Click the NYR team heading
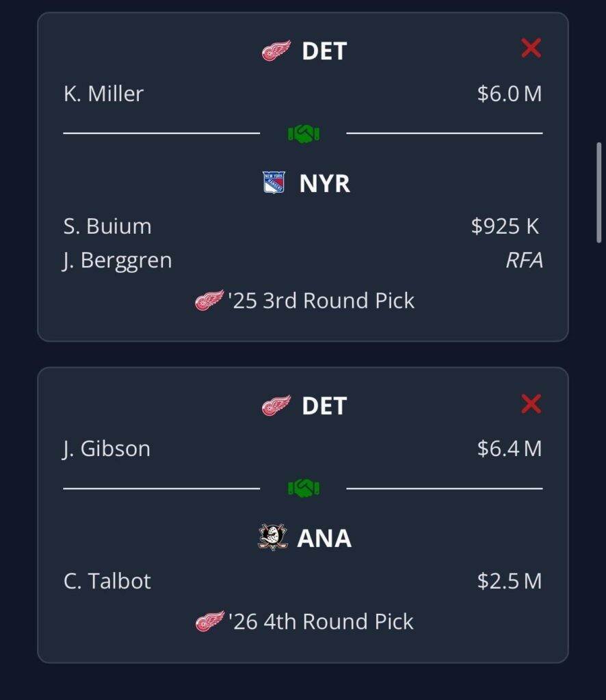The height and width of the screenshot is (700, 606). 325,183
